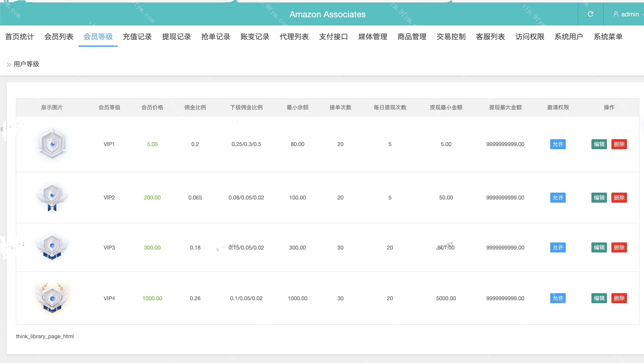Screen dimensions: 644x363
Task: Click the 首页统计 tab
Action: coord(20,37)
